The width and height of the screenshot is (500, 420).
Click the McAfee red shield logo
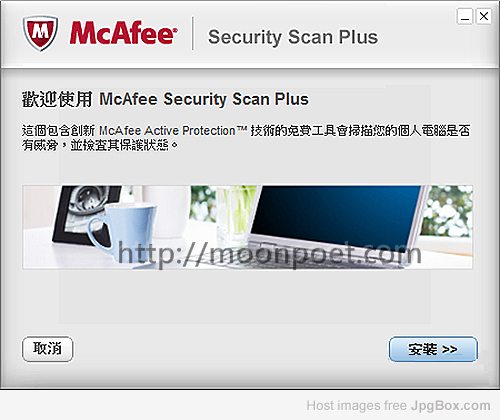[x=40, y=33]
